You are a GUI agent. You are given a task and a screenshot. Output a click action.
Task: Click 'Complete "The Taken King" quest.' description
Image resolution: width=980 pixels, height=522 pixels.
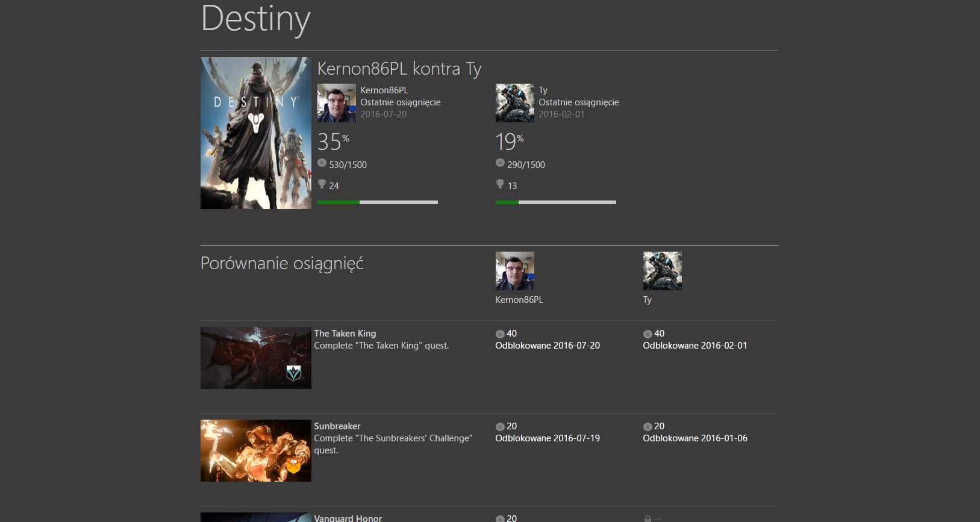(x=381, y=346)
